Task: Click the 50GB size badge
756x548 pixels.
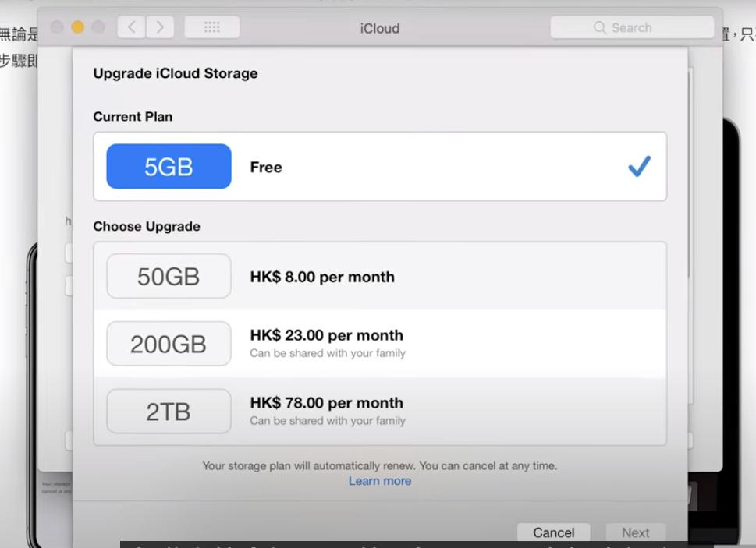Action: (x=169, y=277)
